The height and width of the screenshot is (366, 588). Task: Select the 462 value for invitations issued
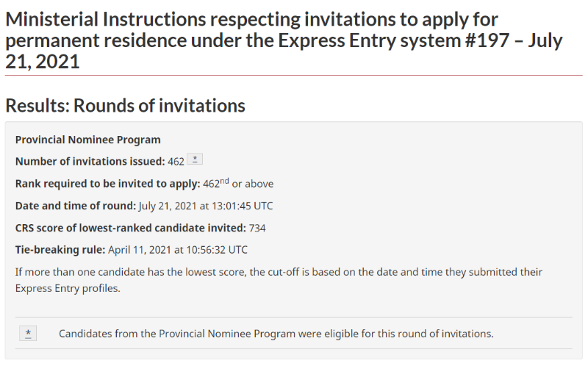pos(176,162)
